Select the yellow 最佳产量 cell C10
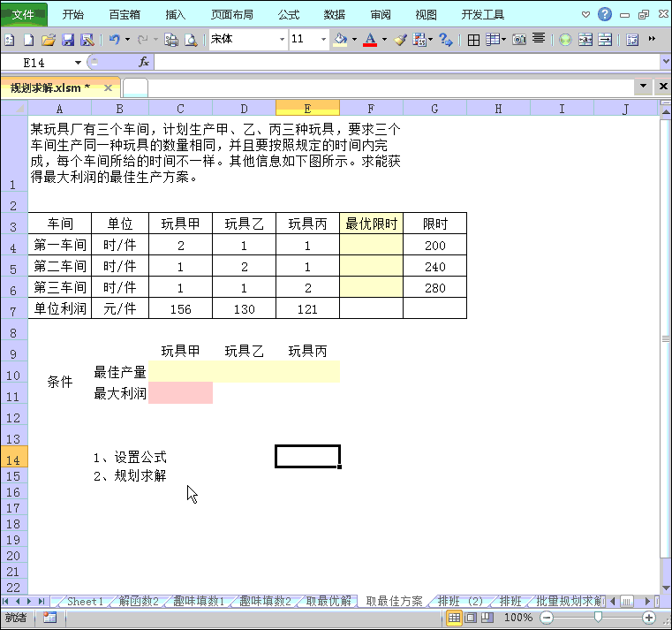The image size is (672, 630). click(x=180, y=371)
